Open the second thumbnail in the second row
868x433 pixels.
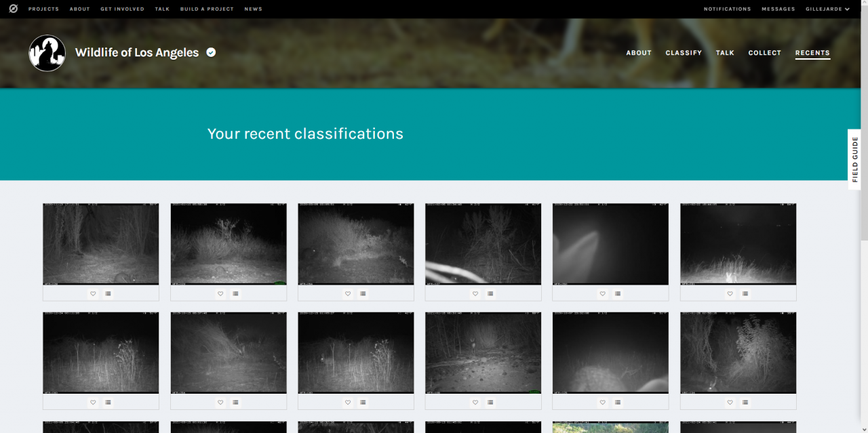click(229, 353)
